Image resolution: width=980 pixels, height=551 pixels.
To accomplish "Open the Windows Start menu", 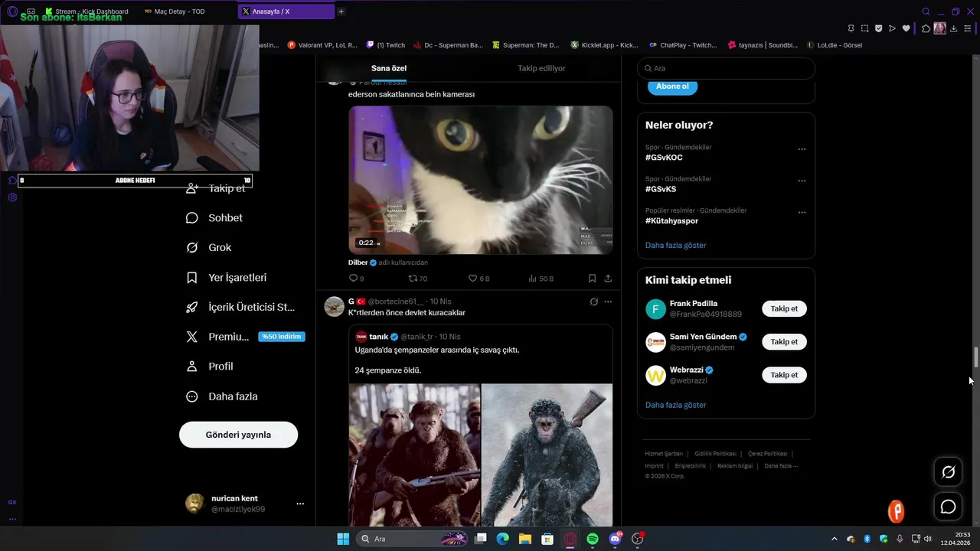I will click(x=343, y=539).
